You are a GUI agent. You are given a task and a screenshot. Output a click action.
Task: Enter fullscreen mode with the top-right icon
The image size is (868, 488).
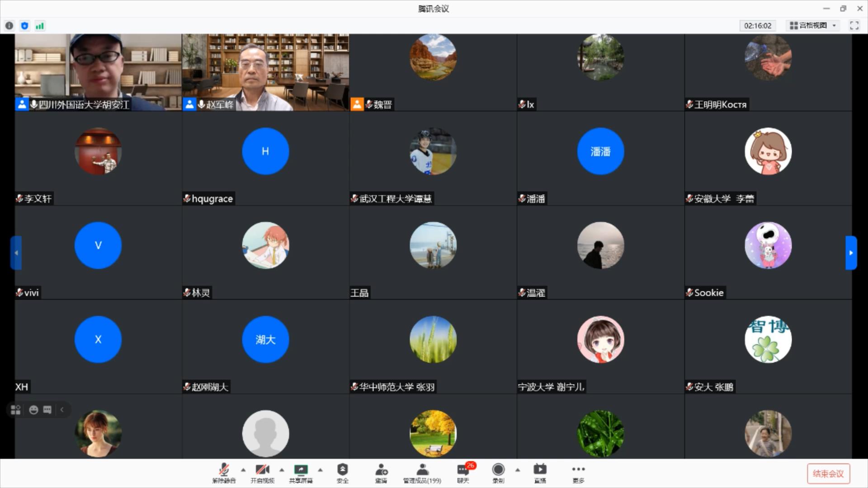[854, 26]
